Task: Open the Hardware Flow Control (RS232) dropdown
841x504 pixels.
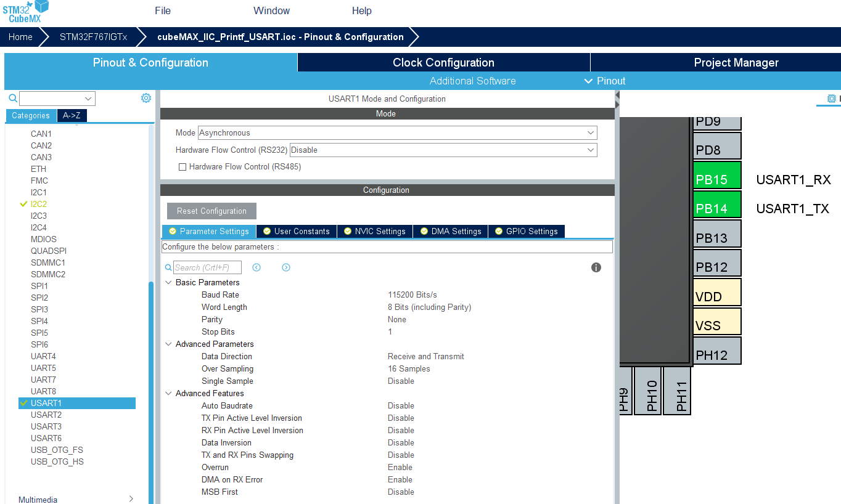Action: (443, 150)
